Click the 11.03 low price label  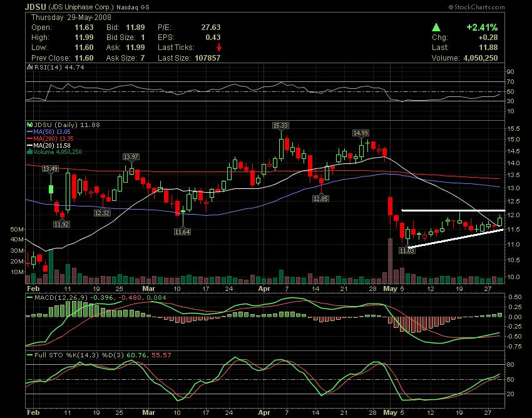tap(407, 251)
